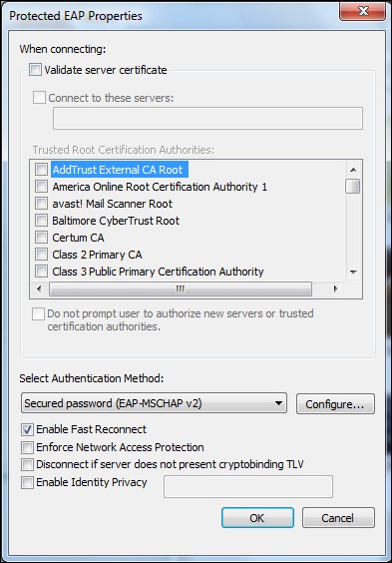Click the certificate list scroll up arrow
The width and height of the screenshot is (392, 563).
353,170
